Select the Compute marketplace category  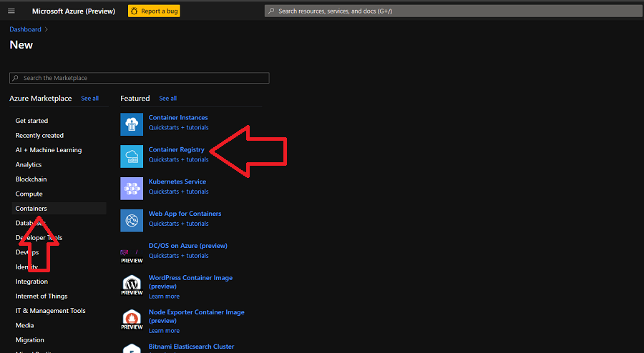[29, 194]
